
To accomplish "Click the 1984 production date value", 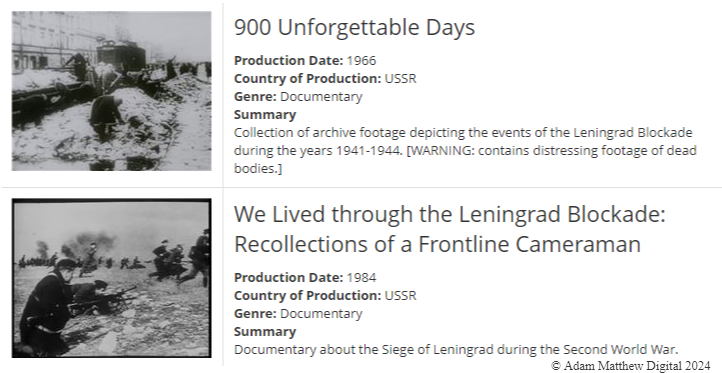I will pyautogui.click(x=361, y=278).
